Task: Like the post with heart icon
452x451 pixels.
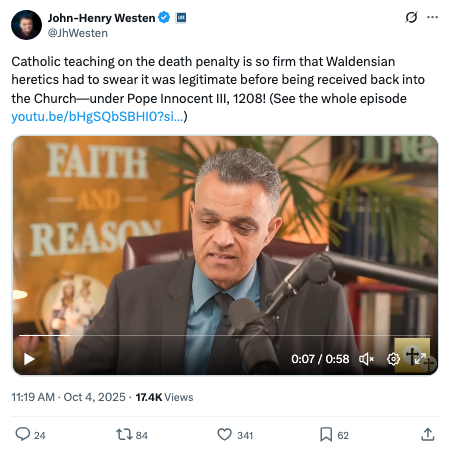Action: (224, 434)
